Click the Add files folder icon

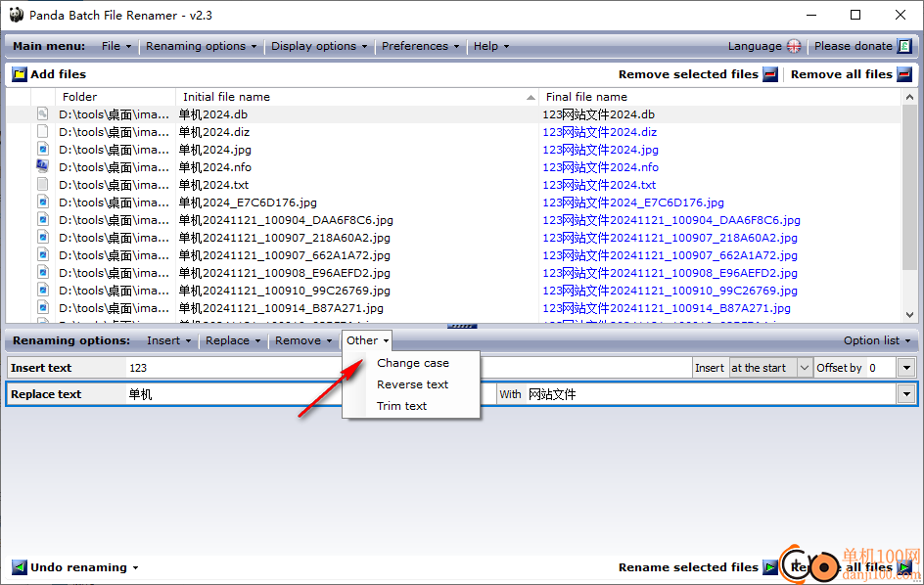(x=20, y=74)
